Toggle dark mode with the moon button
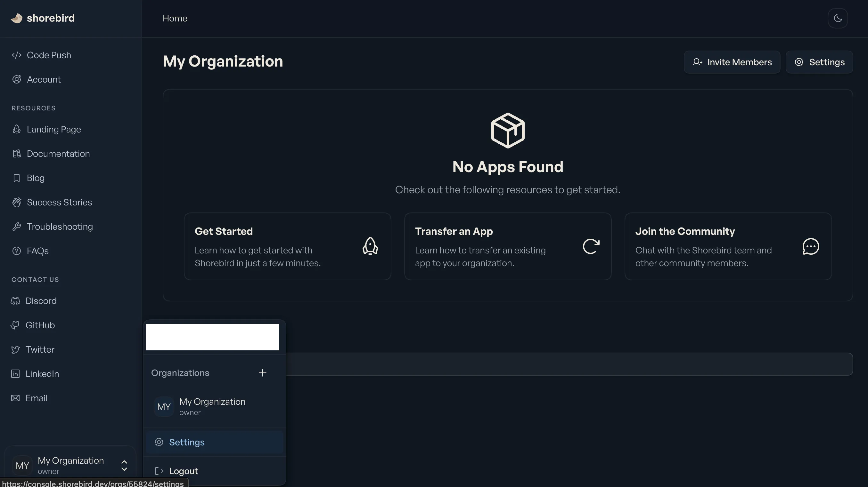 pos(838,18)
